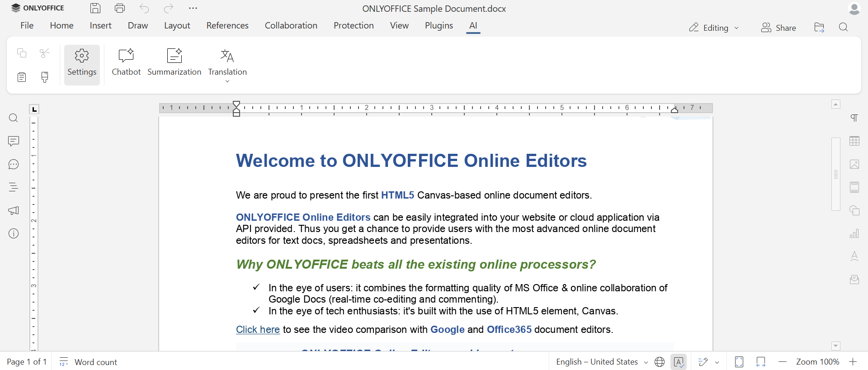This screenshot has width=868, height=370.
Task: Open the Editing mode dropdown
Action: coord(714,28)
